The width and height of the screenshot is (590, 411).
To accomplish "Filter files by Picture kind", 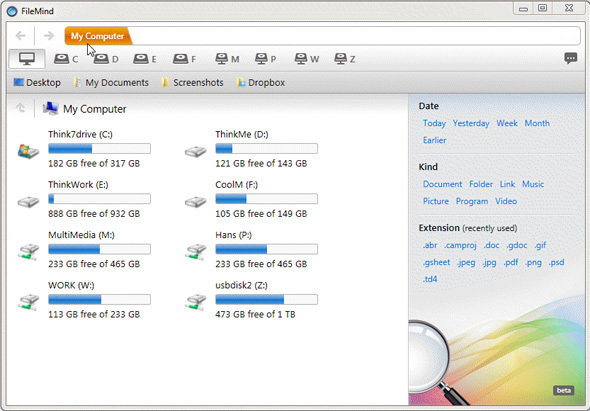I will click(x=436, y=201).
